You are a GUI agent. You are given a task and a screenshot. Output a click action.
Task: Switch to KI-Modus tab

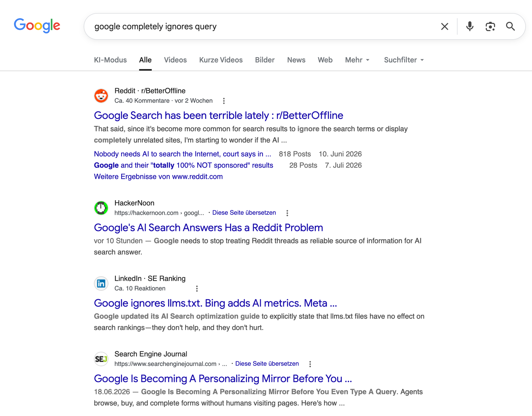click(x=110, y=60)
